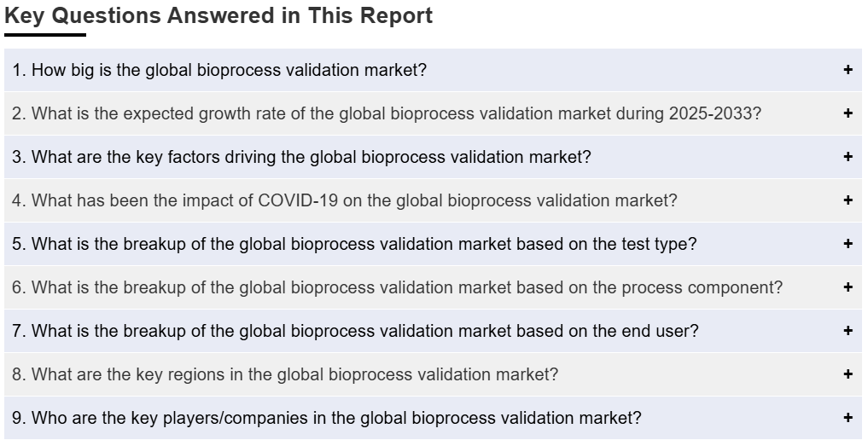Click plus icon beside key players question
This screenshot has width=868, height=446.
point(848,418)
